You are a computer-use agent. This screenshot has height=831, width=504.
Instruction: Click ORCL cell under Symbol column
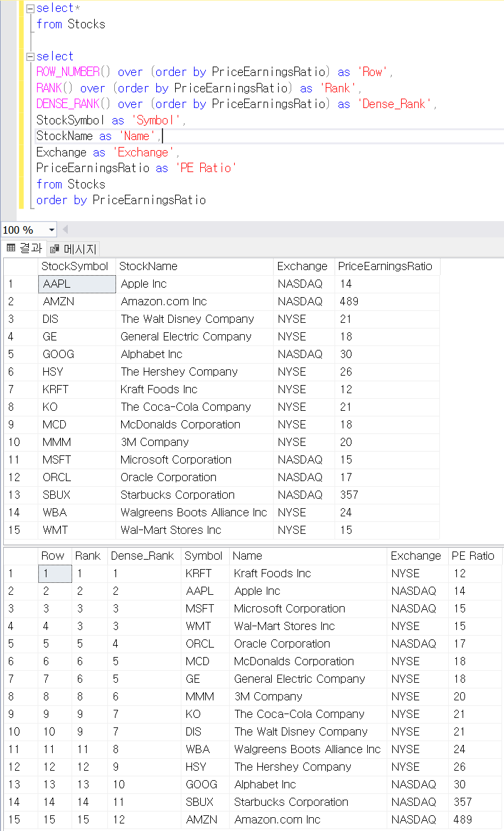point(205,644)
